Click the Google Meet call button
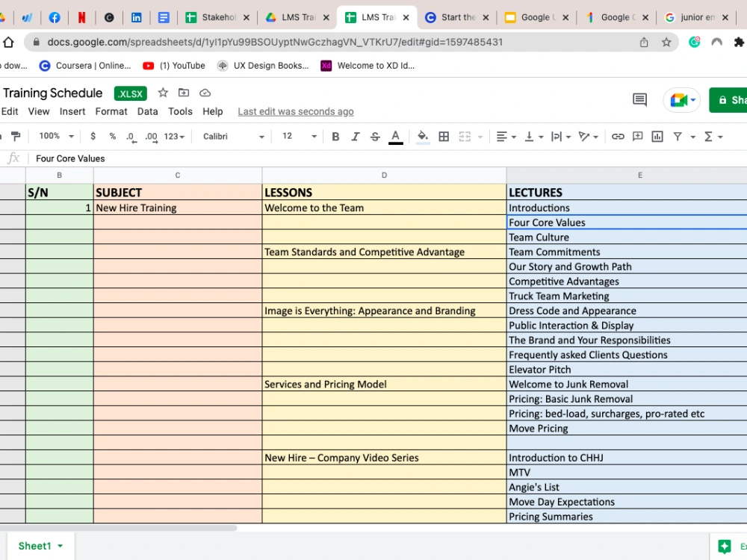Viewport: 747px width, 560px height. click(682, 100)
